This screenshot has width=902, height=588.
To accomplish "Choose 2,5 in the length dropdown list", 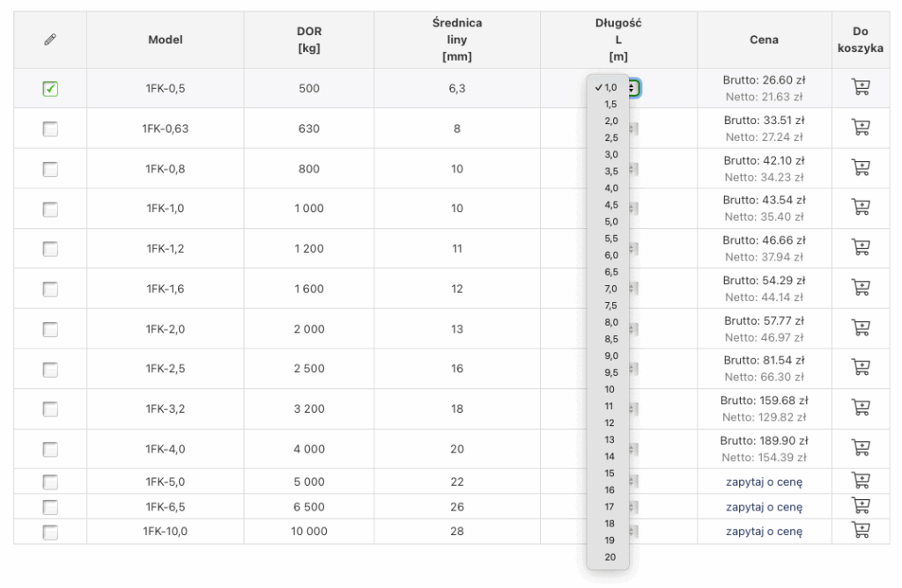I will (610, 138).
